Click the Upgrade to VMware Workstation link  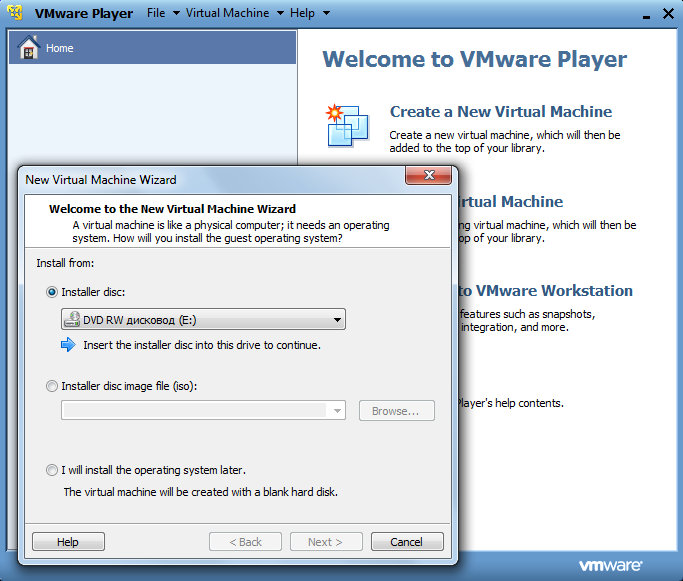click(545, 290)
